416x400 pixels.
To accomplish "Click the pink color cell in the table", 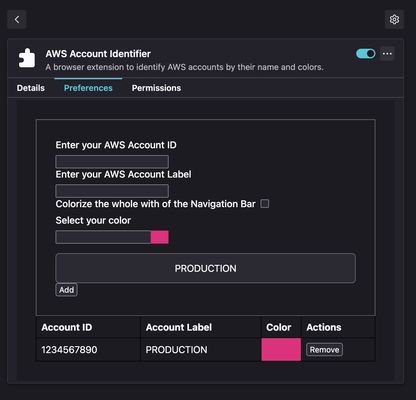I will click(281, 349).
